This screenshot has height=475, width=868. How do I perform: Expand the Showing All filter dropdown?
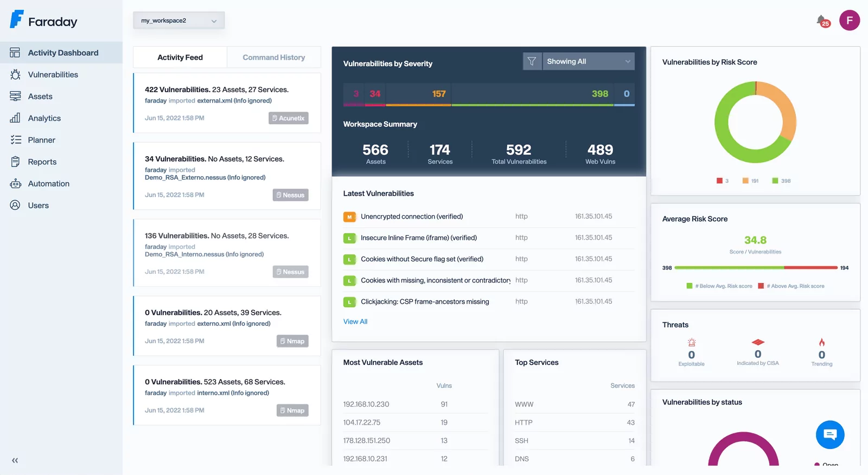[x=588, y=61]
